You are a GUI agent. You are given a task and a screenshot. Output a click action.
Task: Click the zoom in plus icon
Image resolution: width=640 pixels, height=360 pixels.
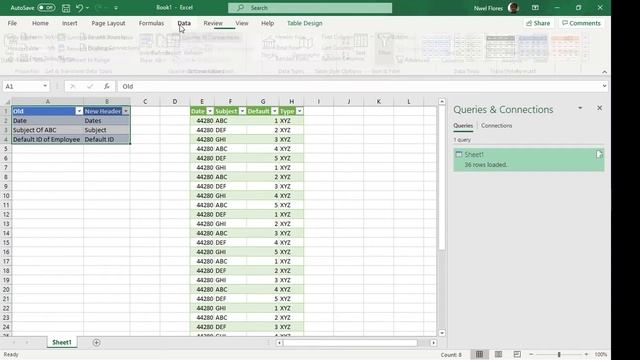(586, 354)
